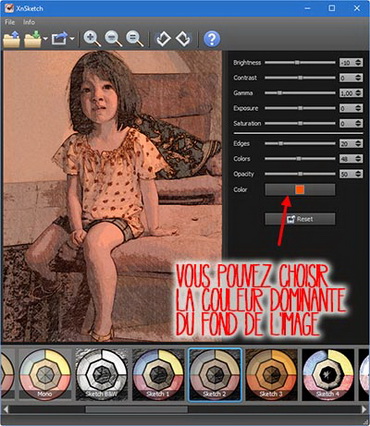
Task: Click the Export share icon
Action: point(59,39)
